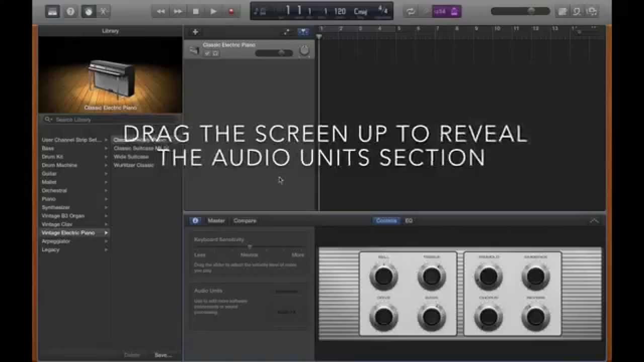Mute the Classic Electric Piano track
The image size is (644, 362).
[207, 53]
